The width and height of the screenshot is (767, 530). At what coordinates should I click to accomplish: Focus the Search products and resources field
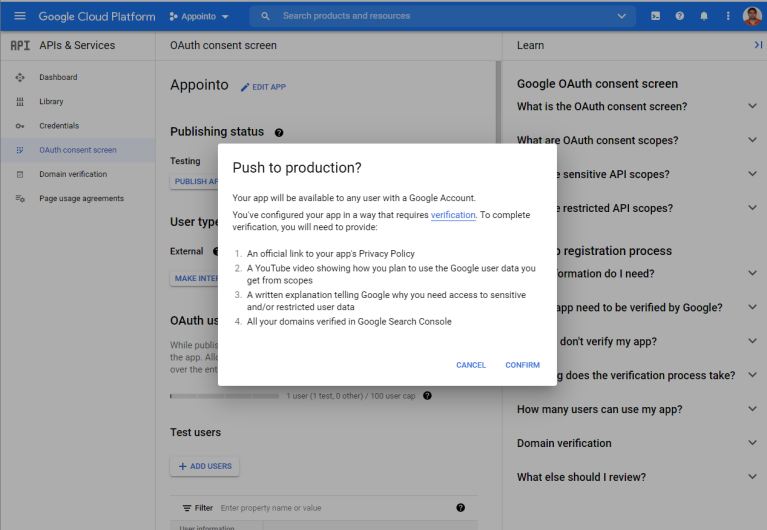click(444, 16)
